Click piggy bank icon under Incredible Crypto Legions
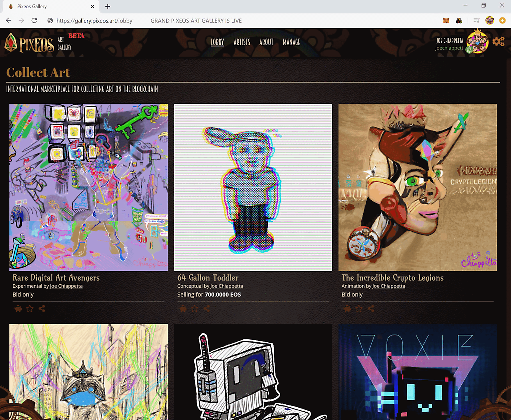This screenshot has height=420, width=511. (x=347, y=309)
